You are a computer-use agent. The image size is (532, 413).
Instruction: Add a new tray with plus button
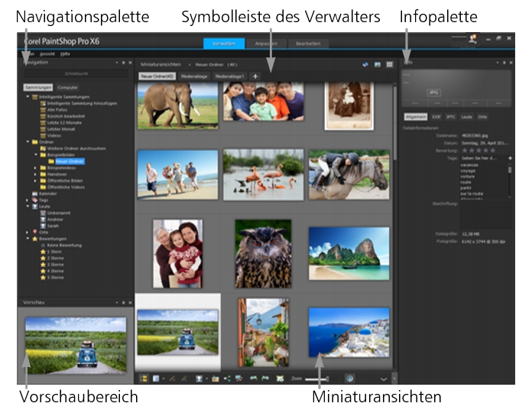tap(255, 76)
